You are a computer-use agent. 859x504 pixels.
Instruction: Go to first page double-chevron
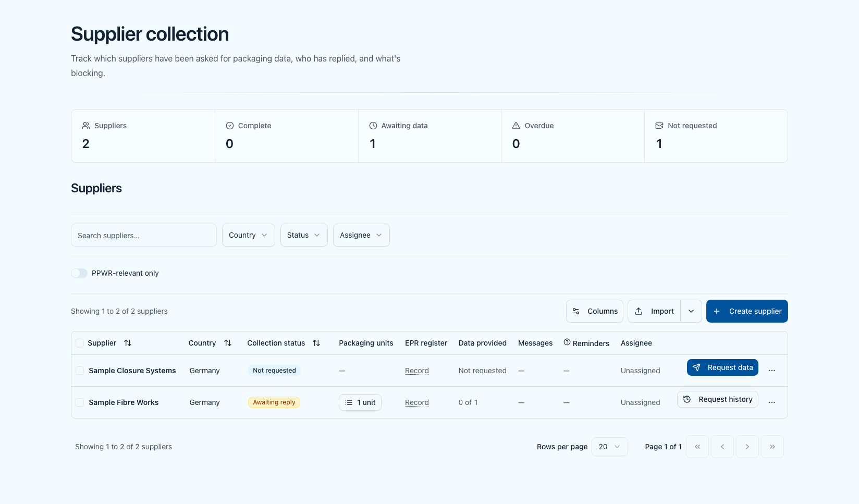click(697, 447)
